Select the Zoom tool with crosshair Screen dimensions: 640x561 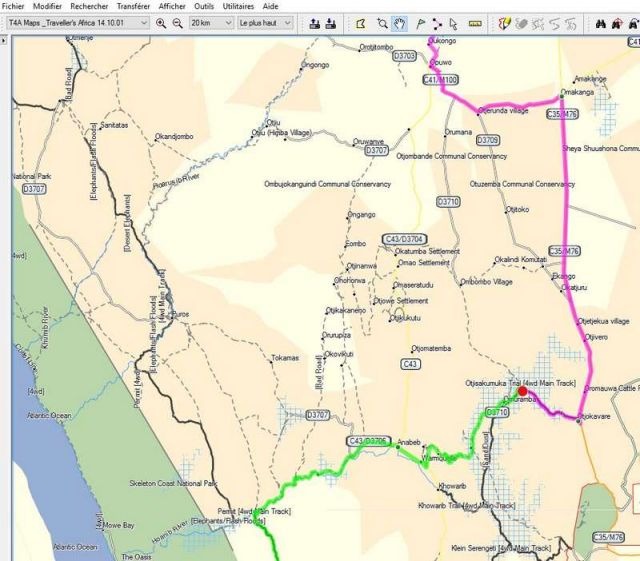pos(382,24)
